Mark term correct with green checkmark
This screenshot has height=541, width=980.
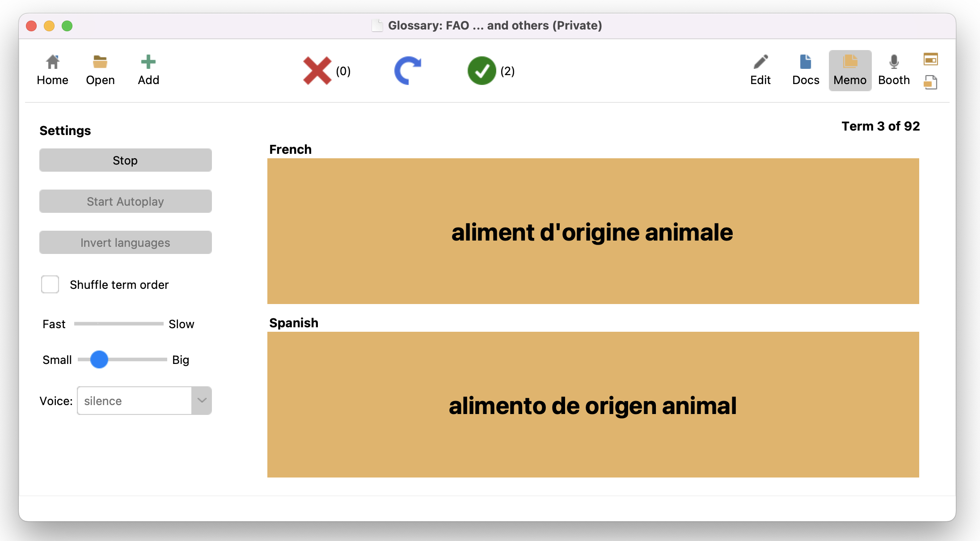click(482, 71)
